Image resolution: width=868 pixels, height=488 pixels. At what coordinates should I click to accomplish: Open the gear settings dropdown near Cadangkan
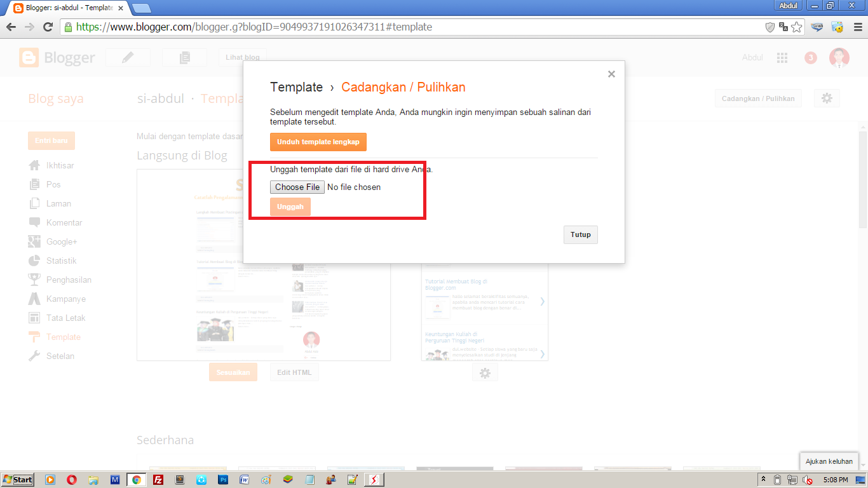tap(827, 98)
